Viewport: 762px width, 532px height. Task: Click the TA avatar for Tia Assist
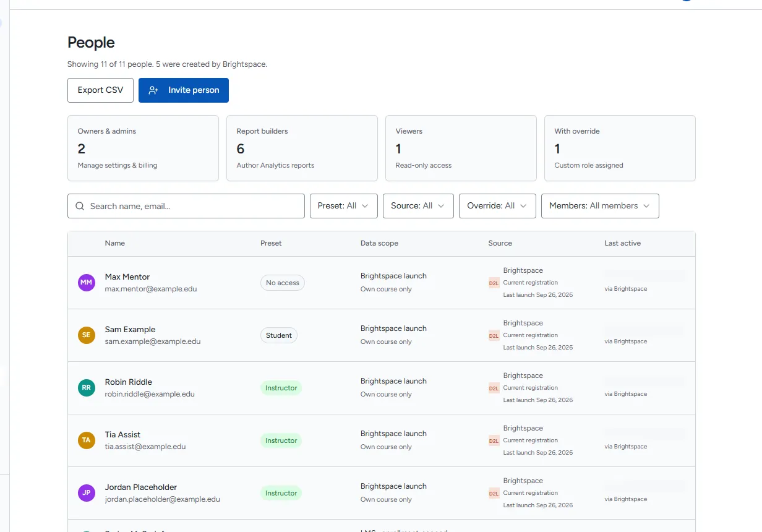(x=87, y=440)
